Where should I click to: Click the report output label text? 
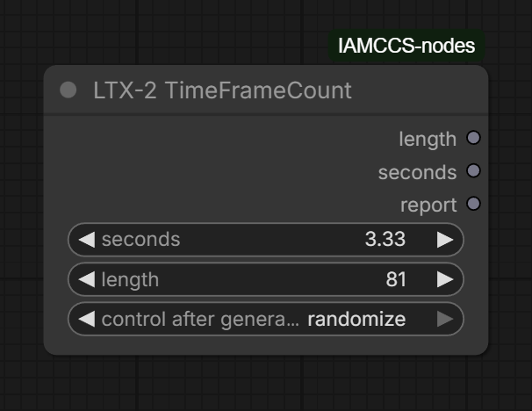pos(428,205)
